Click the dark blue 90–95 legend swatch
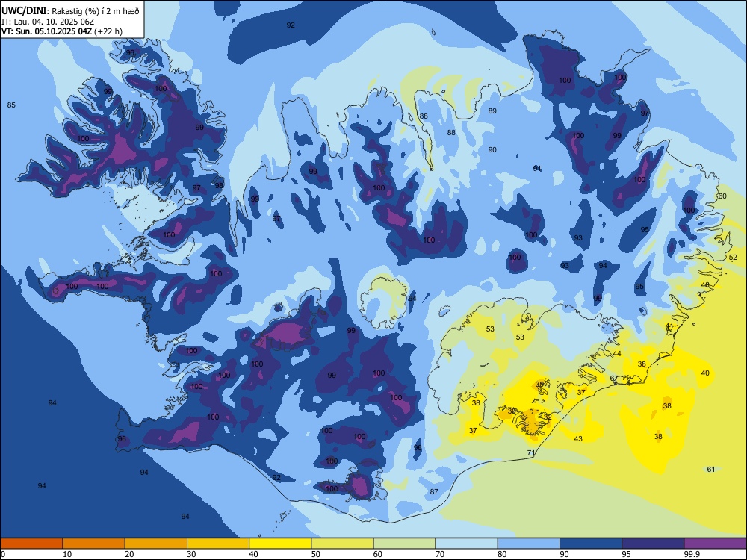The image size is (747, 560). pyautogui.click(x=591, y=544)
